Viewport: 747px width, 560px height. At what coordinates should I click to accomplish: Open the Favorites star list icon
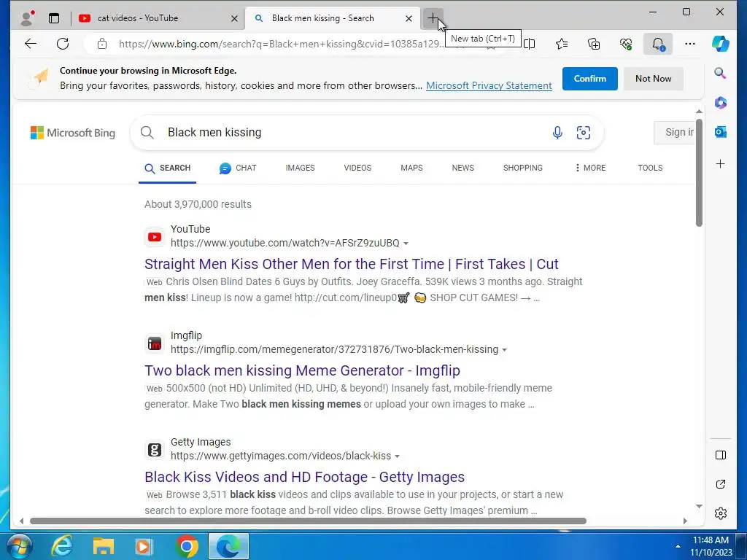562,44
